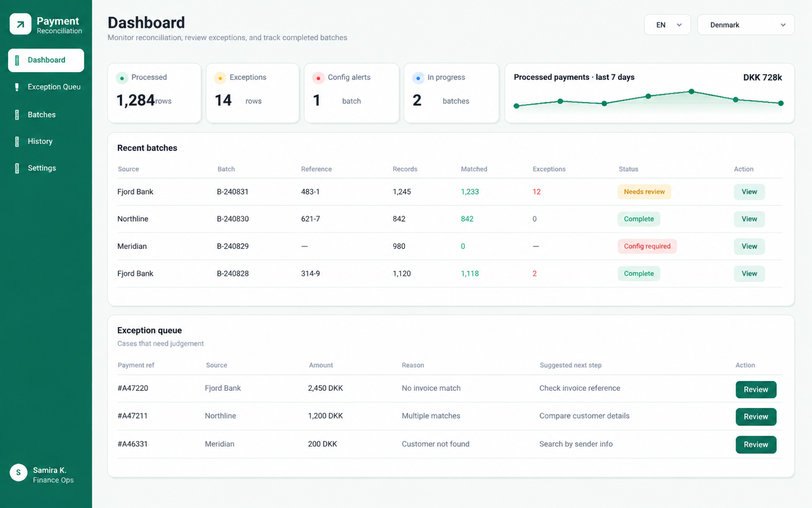Click the In progress 2 batches card

point(451,93)
